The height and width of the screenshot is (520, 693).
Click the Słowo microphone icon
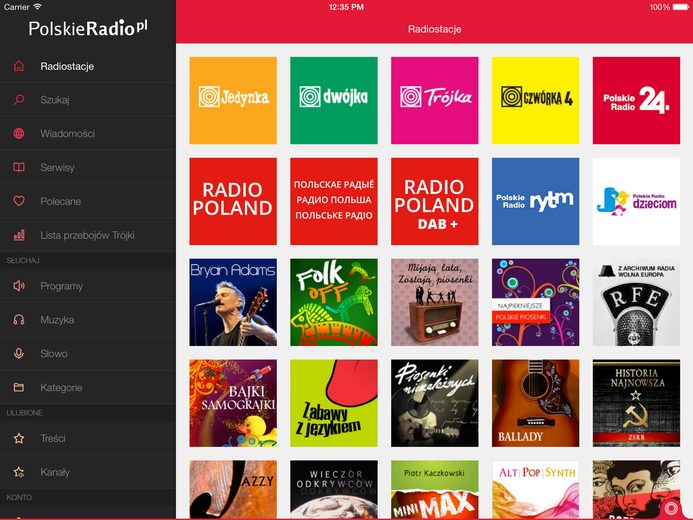(x=19, y=354)
